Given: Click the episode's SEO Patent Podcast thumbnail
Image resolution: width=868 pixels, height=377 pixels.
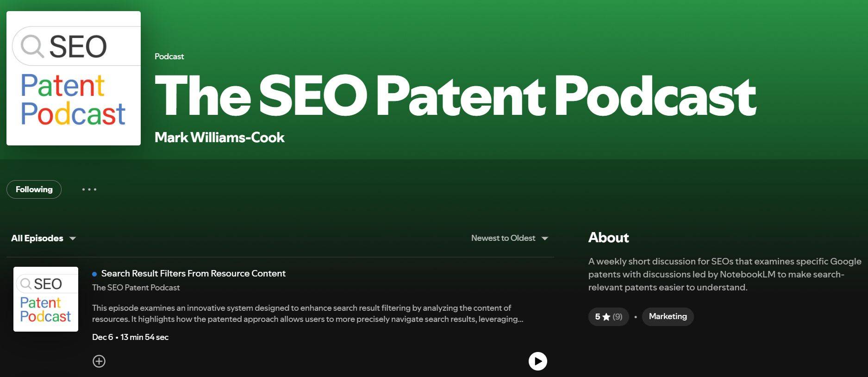Looking at the screenshot, I should click(46, 299).
